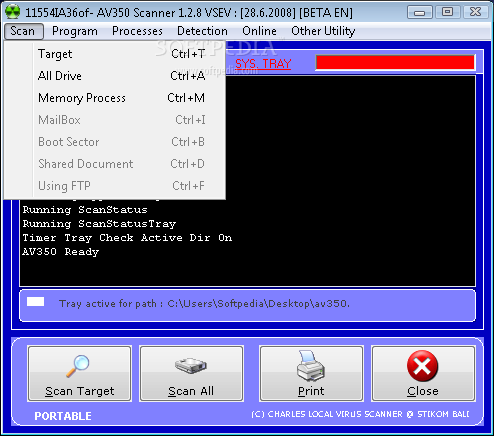Click the printer Print icon
Screen dimensions: 494x436
pyautogui.click(x=310, y=366)
